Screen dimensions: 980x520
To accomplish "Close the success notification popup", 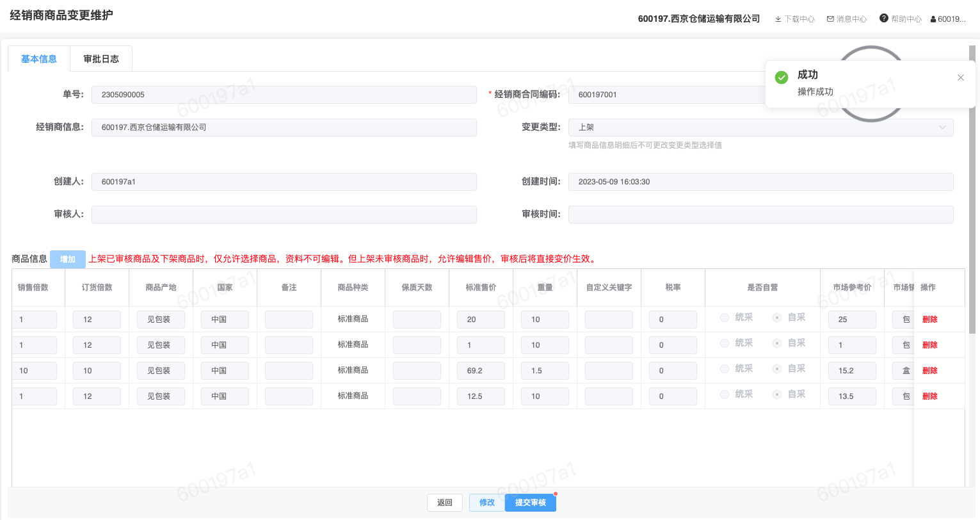I will coord(960,77).
